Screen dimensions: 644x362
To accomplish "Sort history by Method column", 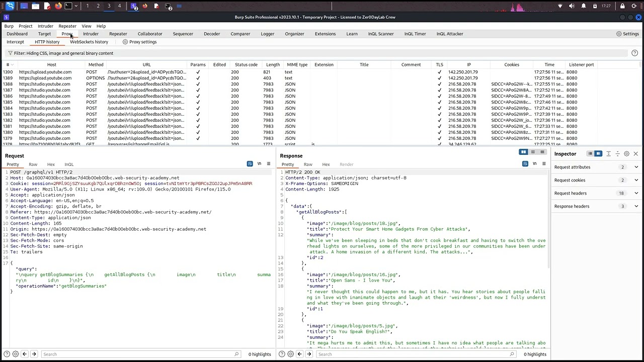I will click(96, 64).
